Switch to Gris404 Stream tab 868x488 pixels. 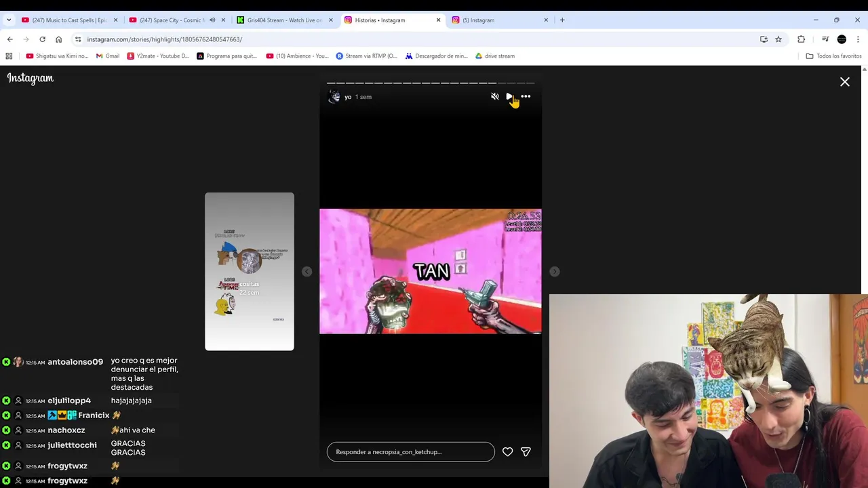coord(284,20)
